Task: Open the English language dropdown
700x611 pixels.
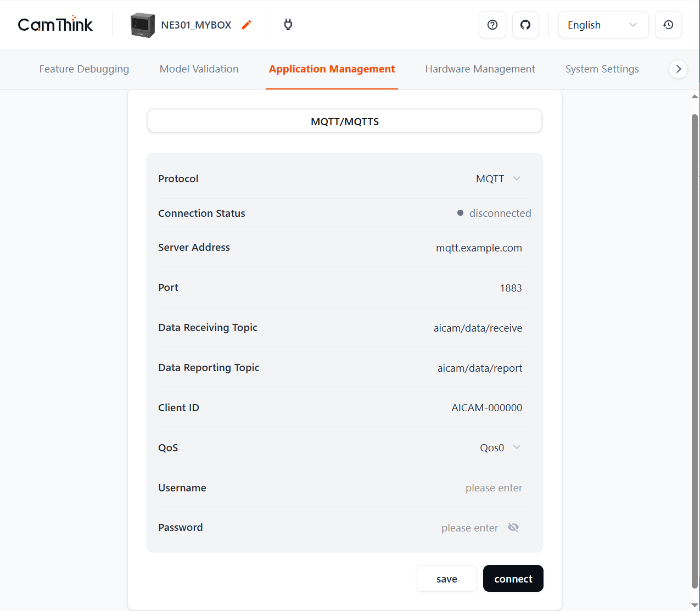Action: pos(602,25)
